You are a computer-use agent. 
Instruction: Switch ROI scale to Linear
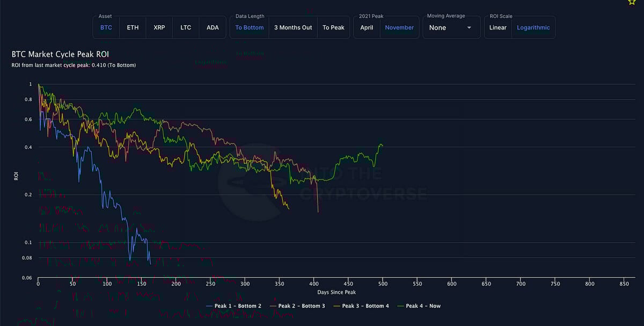tap(498, 27)
